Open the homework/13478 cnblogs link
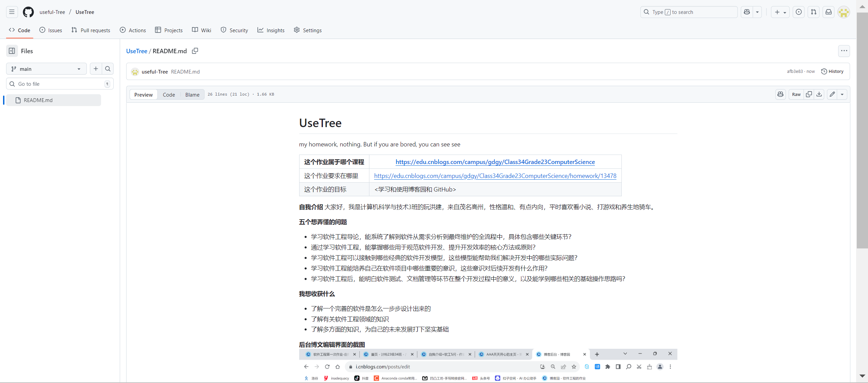 (495, 176)
